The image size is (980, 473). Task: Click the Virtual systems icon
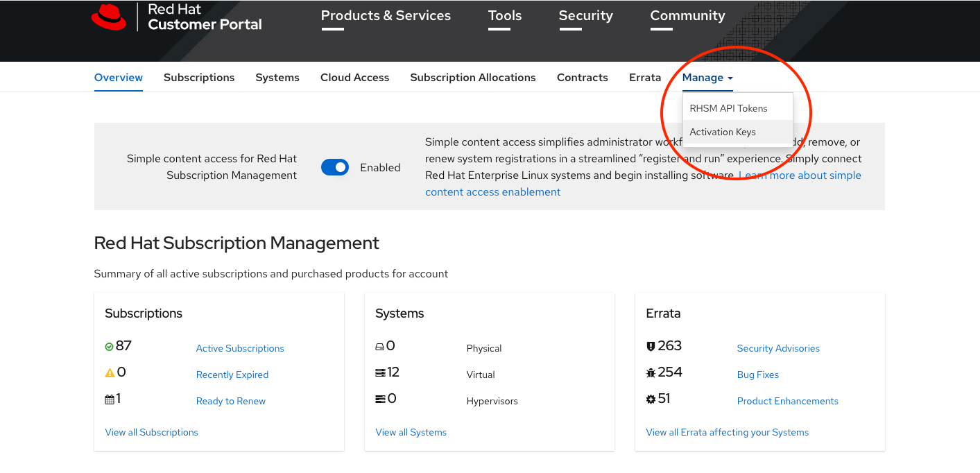(379, 372)
